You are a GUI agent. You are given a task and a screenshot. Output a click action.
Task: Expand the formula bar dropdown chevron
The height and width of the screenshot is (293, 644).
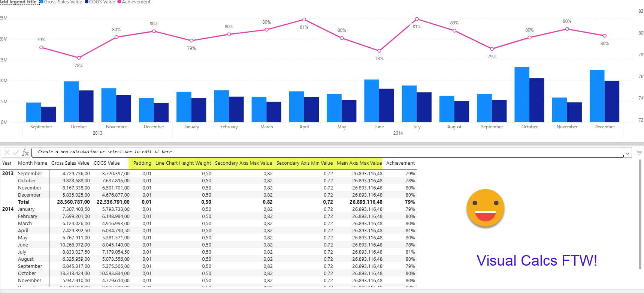click(x=627, y=153)
